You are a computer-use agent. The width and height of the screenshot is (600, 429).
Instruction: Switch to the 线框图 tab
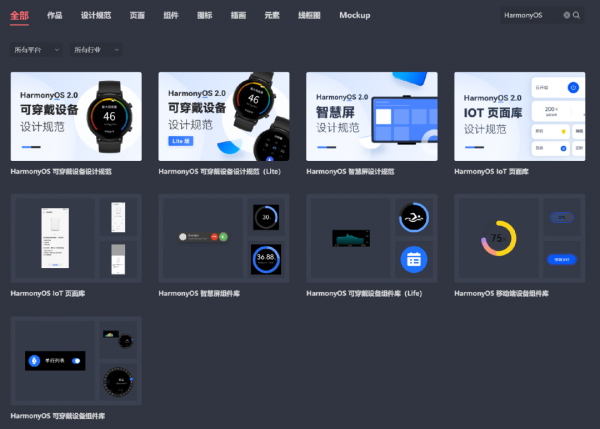click(311, 15)
